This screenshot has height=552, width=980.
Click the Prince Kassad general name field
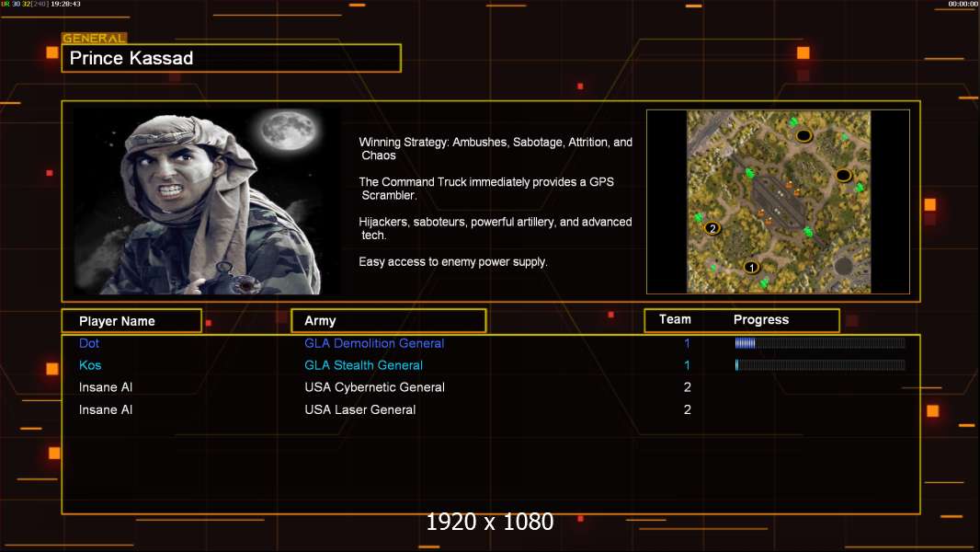231,59
